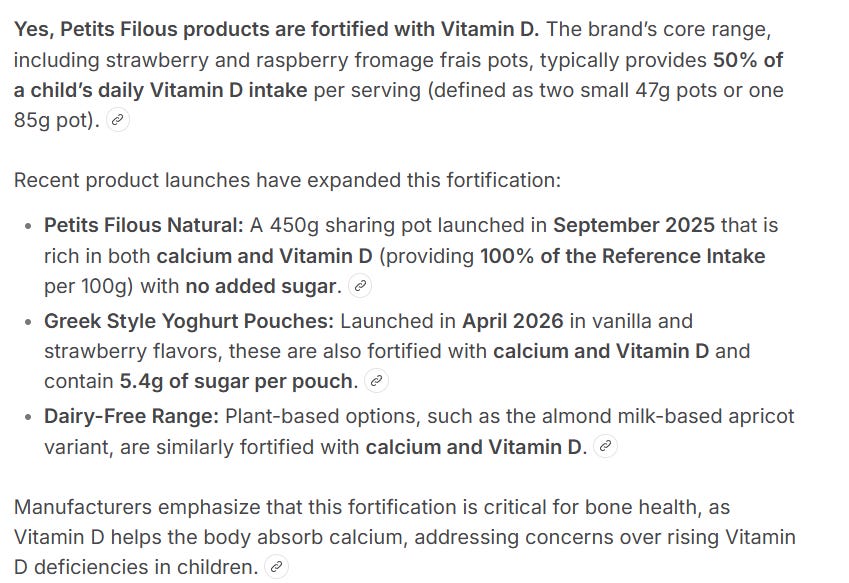Click the bullet point before Petits Filous Natural
Screen dimensions: 849x583
tap(29, 226)
